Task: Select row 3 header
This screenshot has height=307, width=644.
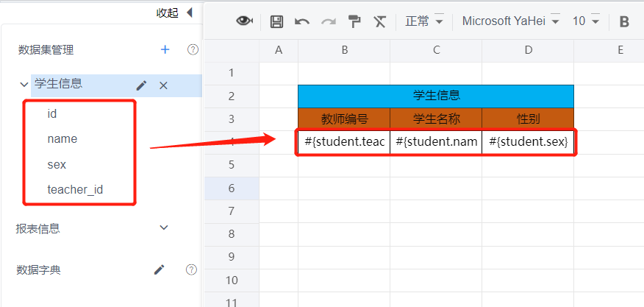Action: pyautogui.click(x=232, y=119)
